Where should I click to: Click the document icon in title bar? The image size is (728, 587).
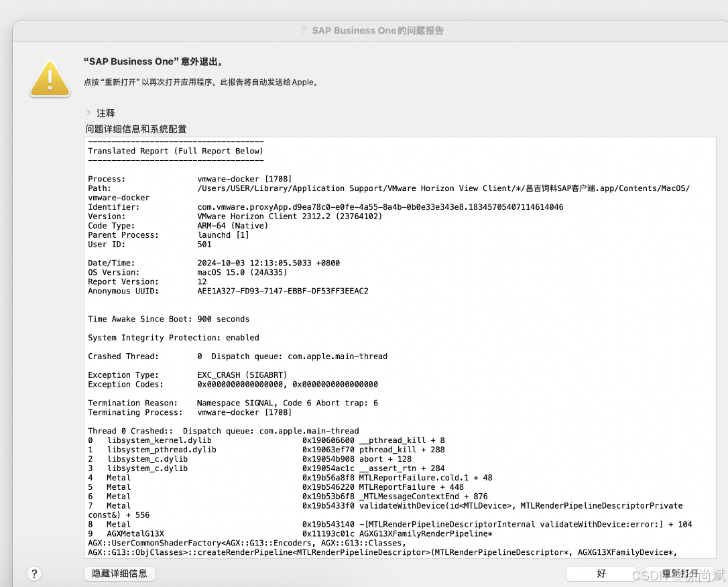[x=304, y=31]
